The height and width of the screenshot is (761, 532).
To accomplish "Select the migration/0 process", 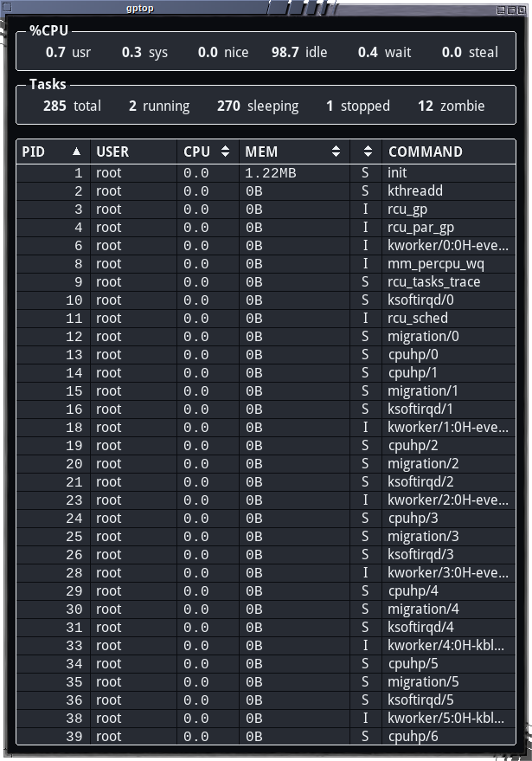I will (266, 337).
